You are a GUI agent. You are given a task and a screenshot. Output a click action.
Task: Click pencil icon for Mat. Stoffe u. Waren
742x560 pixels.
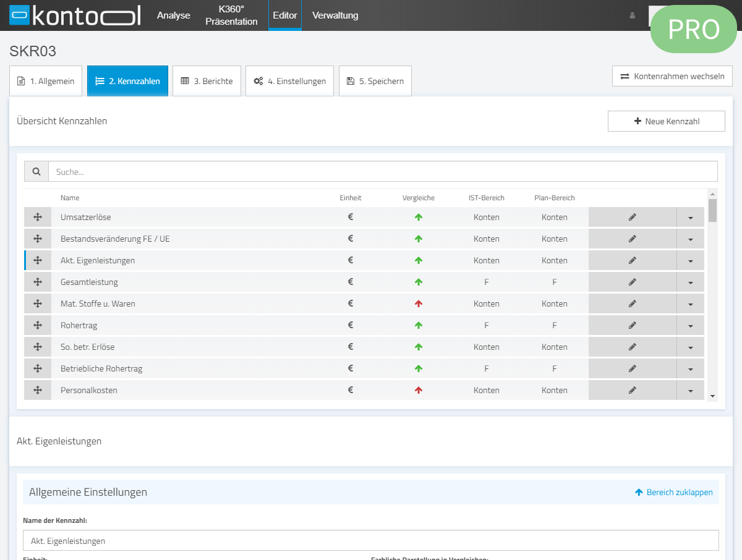[632, 303]
